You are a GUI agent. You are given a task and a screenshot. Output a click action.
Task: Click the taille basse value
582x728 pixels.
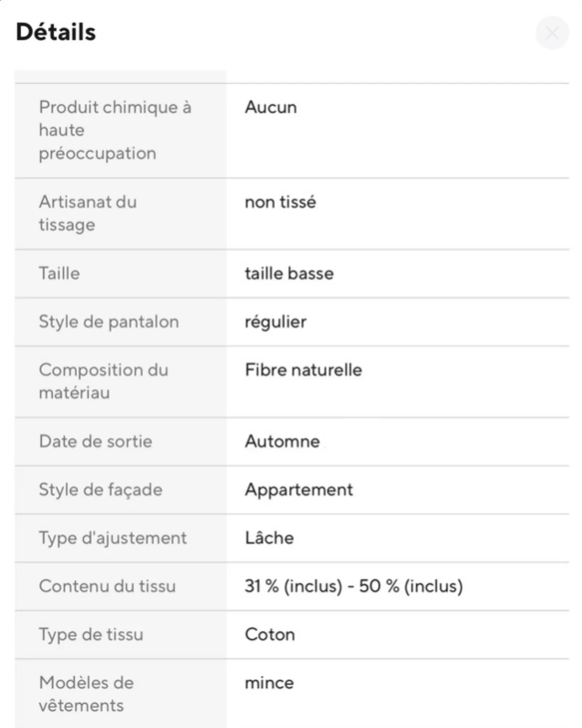click(x=289, y=273)
